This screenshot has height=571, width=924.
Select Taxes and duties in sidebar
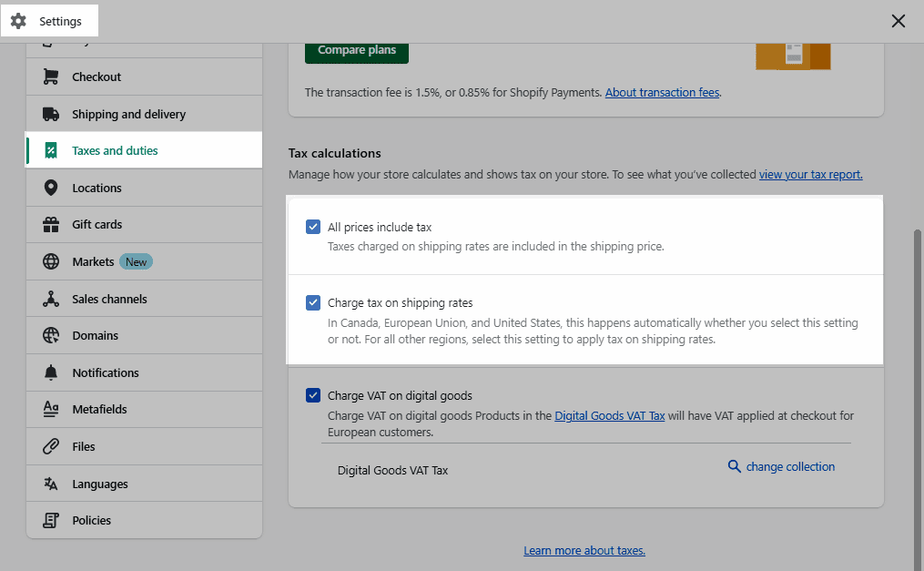pyautogui.click(x=145, y=150)
